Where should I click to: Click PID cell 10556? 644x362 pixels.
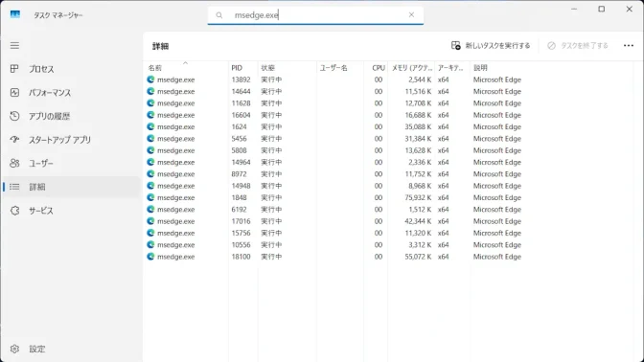[x=241, y=244]
